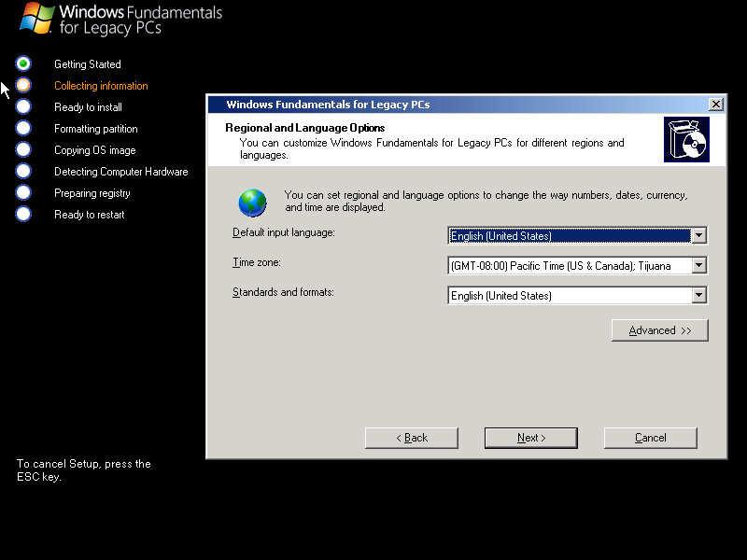Click the Formatting partition step circle
Image resolution: width=747 pixels, height=560 pixels.
point(23,128)
